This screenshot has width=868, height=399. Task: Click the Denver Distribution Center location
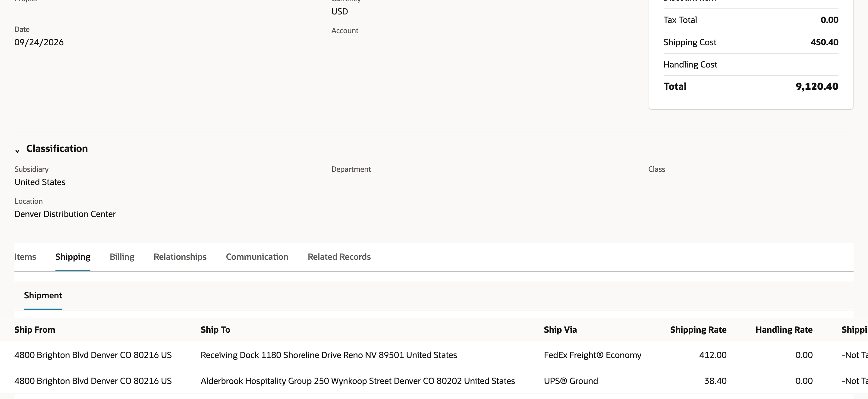pyautogui.click(x=65, y=214)
